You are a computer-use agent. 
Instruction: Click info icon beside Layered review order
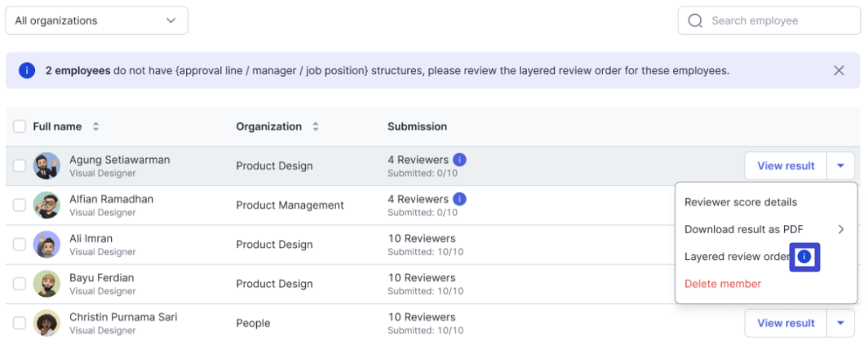[804, 257]
